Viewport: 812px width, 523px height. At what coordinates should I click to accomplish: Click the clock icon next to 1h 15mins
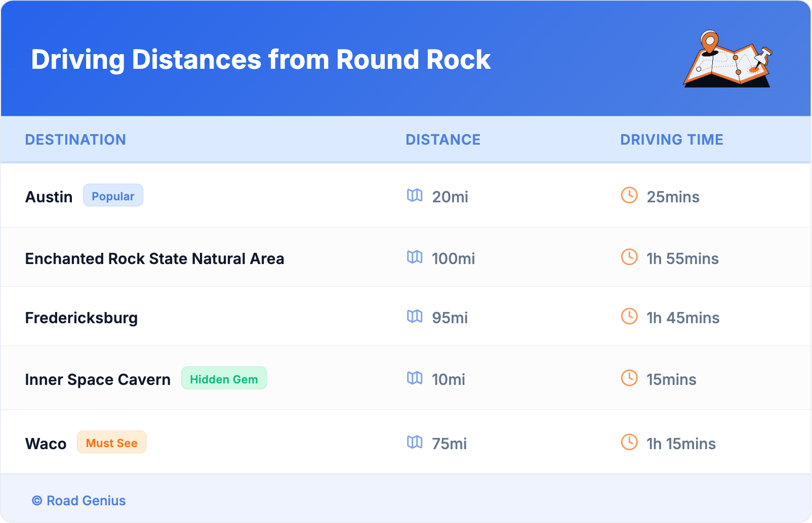point(629,442)
